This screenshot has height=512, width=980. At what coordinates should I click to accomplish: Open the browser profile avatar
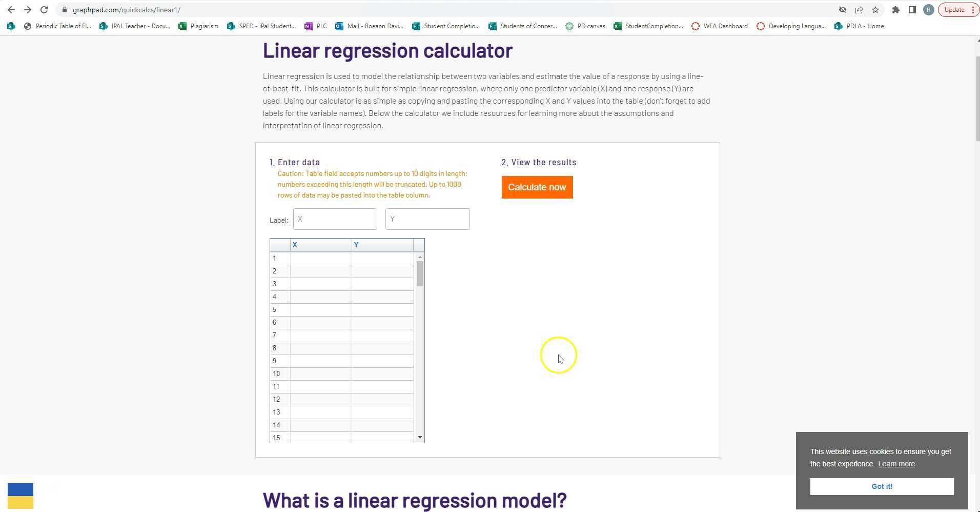pyautogui.click(x=928, y=9)
